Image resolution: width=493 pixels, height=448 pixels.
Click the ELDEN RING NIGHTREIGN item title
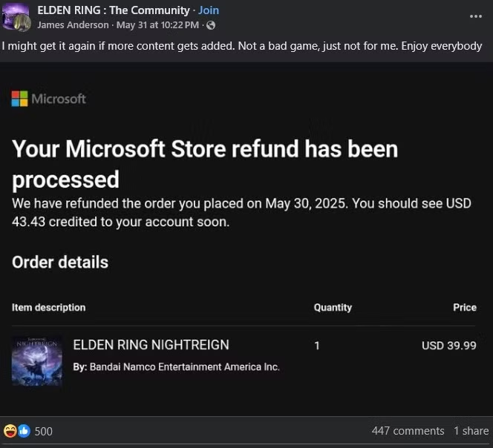(x=151, y=345)
